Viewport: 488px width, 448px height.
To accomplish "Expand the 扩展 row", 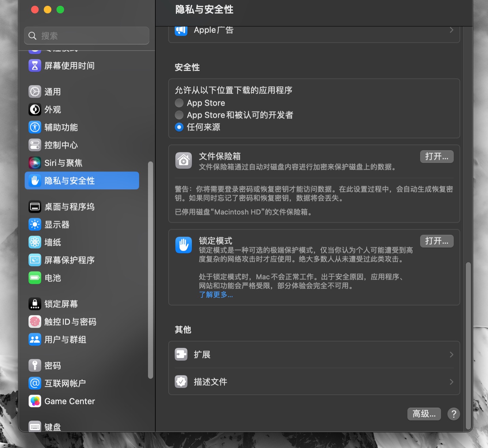I will [313, 354].
